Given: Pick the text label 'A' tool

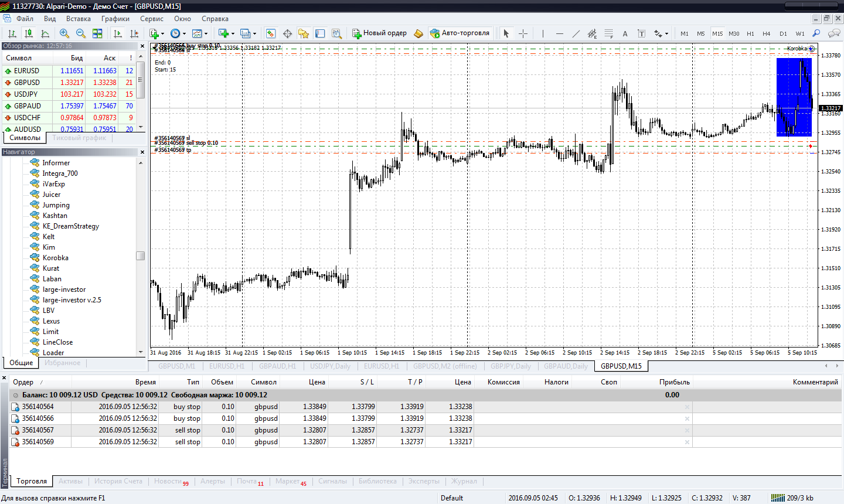Looking at the screenshot, I should (x=625, y=33).
